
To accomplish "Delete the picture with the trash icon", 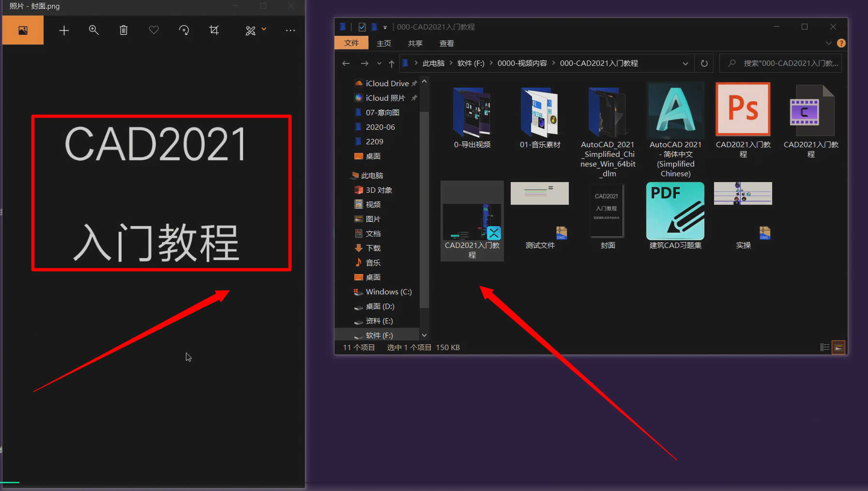I will (x=123, y=30).
